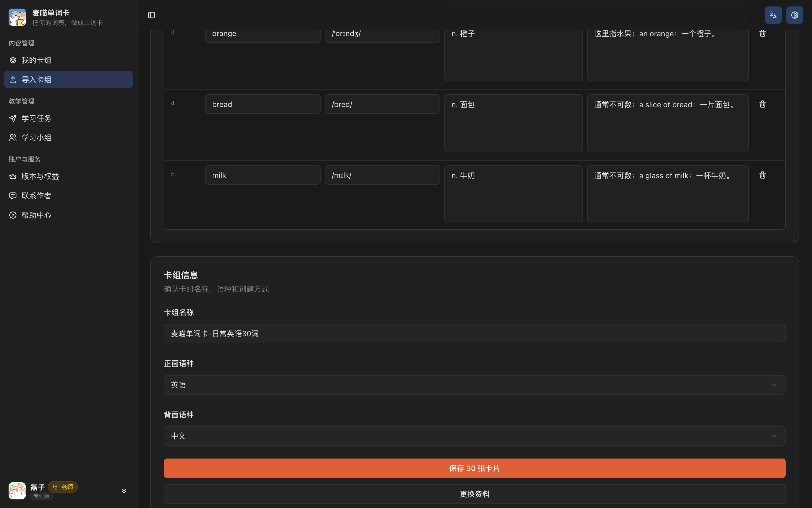Image resolution: width=812 pixels, height=508 pixels.
Task: Open 帮助中心 sidebar item
Action: 68,215
